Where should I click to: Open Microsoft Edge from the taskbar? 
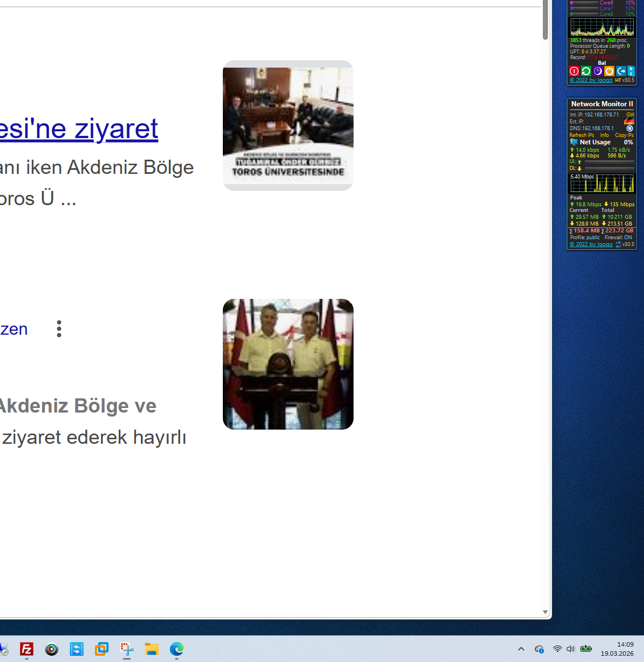click(177, 649)
